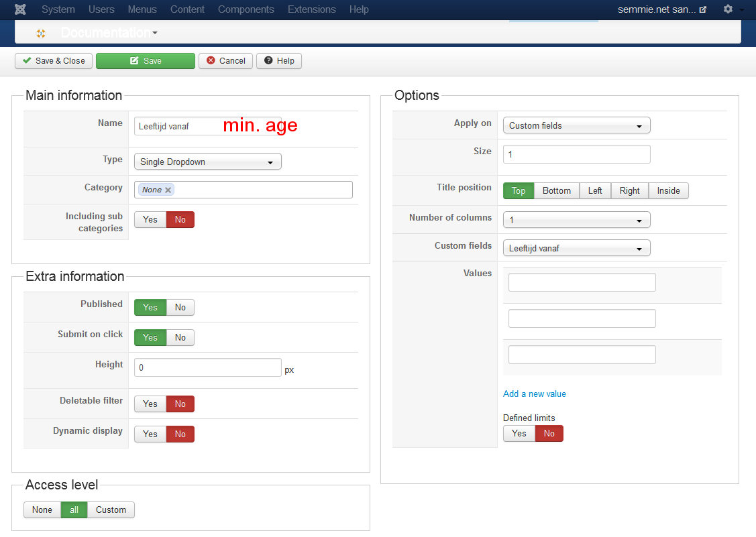Image resolution: width=756 pixels, height=537 pixels.
Task: Open the Custom fields dropdown
Action: coord(577,248)
